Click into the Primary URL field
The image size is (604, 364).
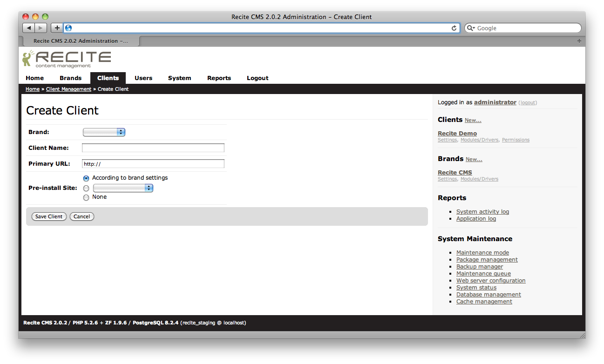click(153, 164)
